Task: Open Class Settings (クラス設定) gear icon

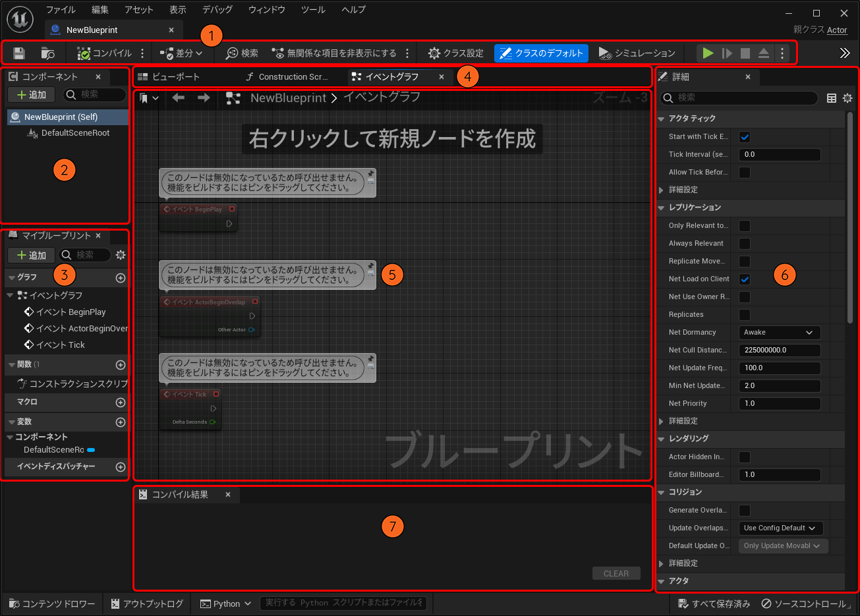Action: point(434,53)
